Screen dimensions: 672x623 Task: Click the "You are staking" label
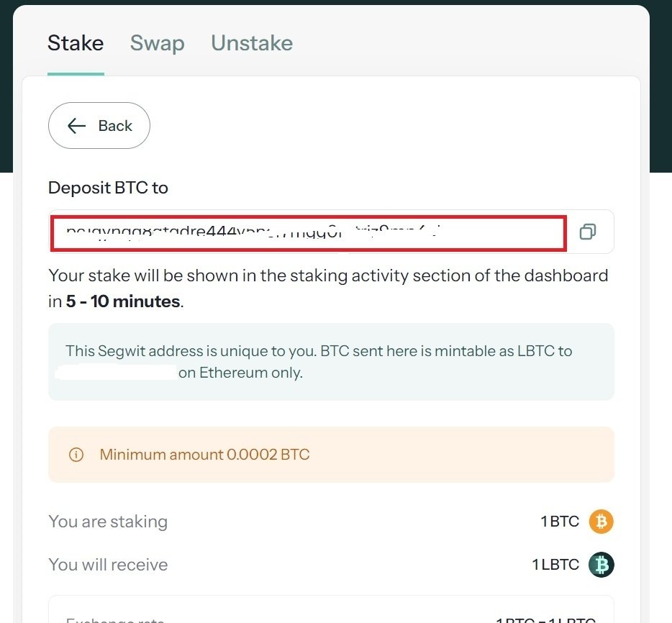tap(108, 522)
